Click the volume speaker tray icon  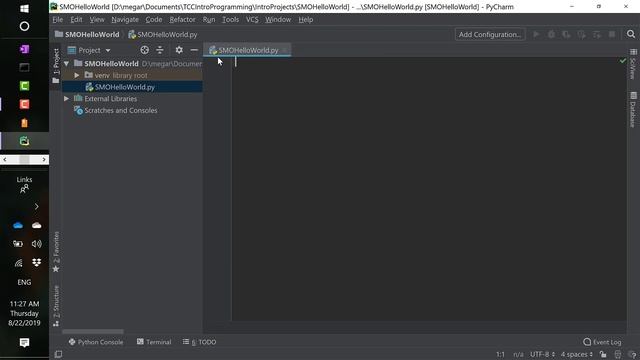click(36, 244)
